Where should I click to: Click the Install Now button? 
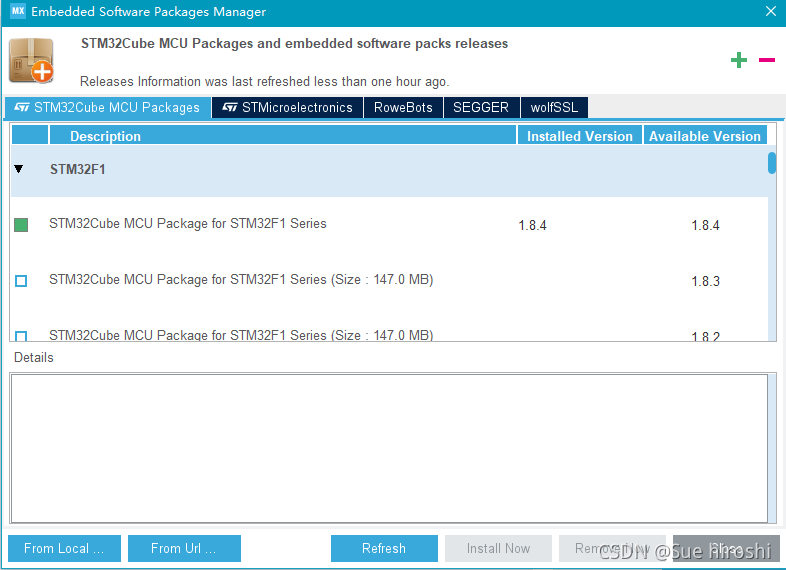tap(498, 548)
